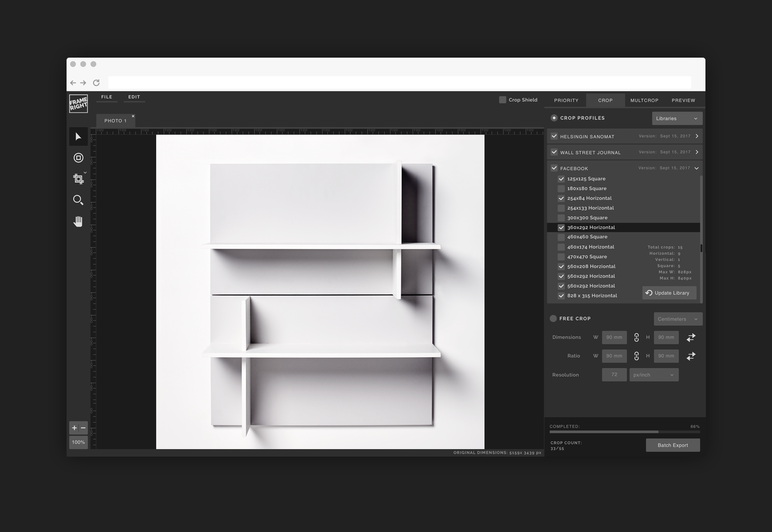Select the Free Crop radio button
The height and width of the screenshot is (532, 772).
click(553, 318)
